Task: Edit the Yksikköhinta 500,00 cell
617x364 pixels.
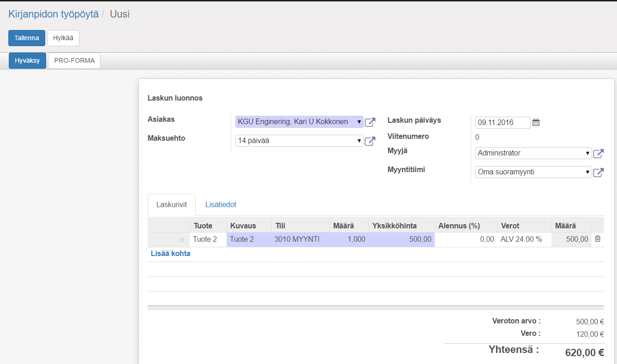Action: pos(402,239)
